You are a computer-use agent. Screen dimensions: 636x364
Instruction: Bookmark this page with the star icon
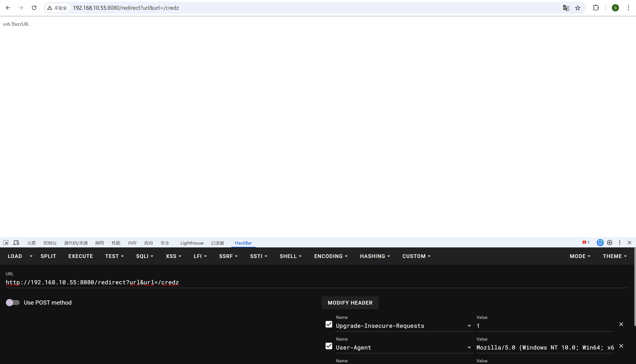[x=578, y=8]
